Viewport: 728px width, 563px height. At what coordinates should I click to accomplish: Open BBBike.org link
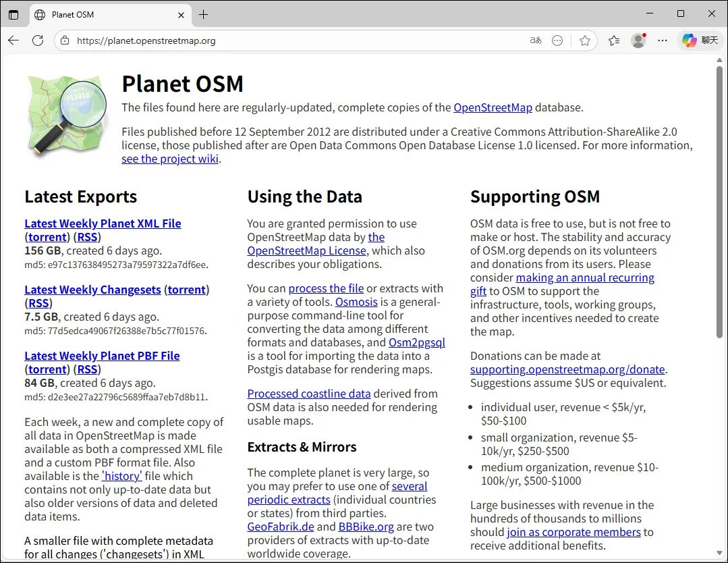point(366,527)
